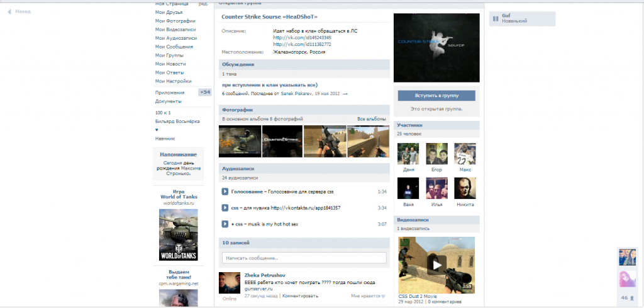The image size is (644, 308).
Task: Play the 'css – для мувика' audio track
Action: 225,208
